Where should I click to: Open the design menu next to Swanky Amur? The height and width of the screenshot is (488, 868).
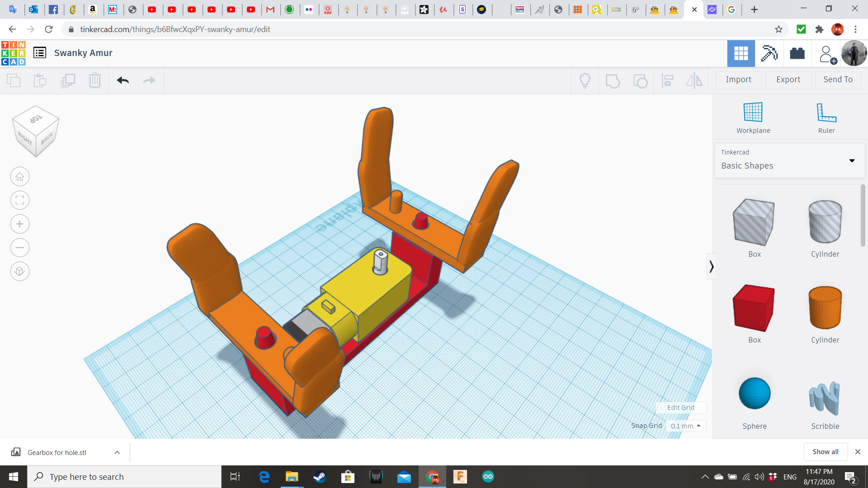pyautogui.click(x=40, y=52)
